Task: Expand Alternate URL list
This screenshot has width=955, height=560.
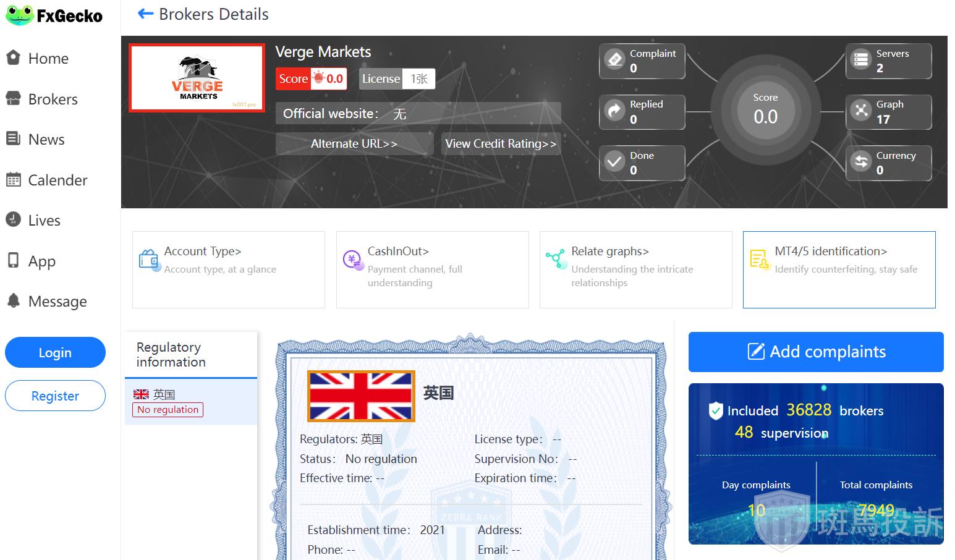Action: pyautogui.click(x=354, y=144)
